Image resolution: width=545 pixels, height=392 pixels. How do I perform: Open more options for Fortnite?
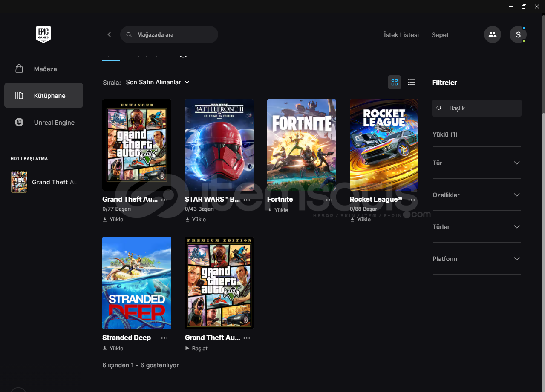click(x=329, y=200)
